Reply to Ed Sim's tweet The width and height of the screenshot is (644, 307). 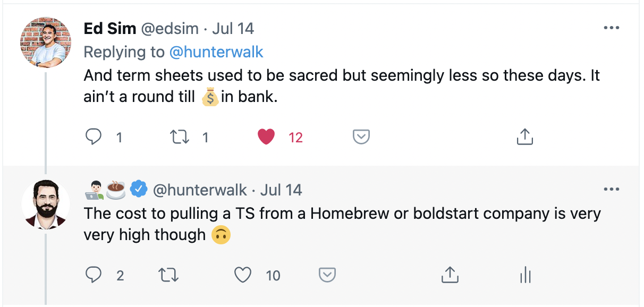[x=94, y=138]
